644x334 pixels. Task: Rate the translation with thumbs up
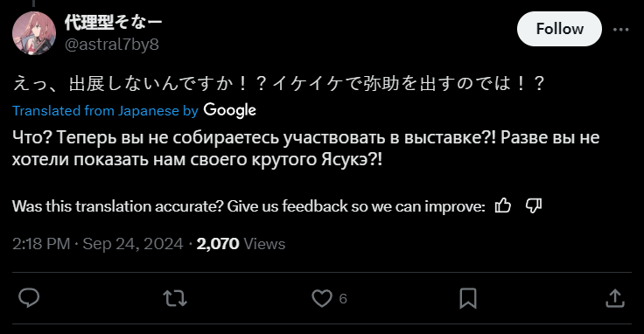(503, 205)
